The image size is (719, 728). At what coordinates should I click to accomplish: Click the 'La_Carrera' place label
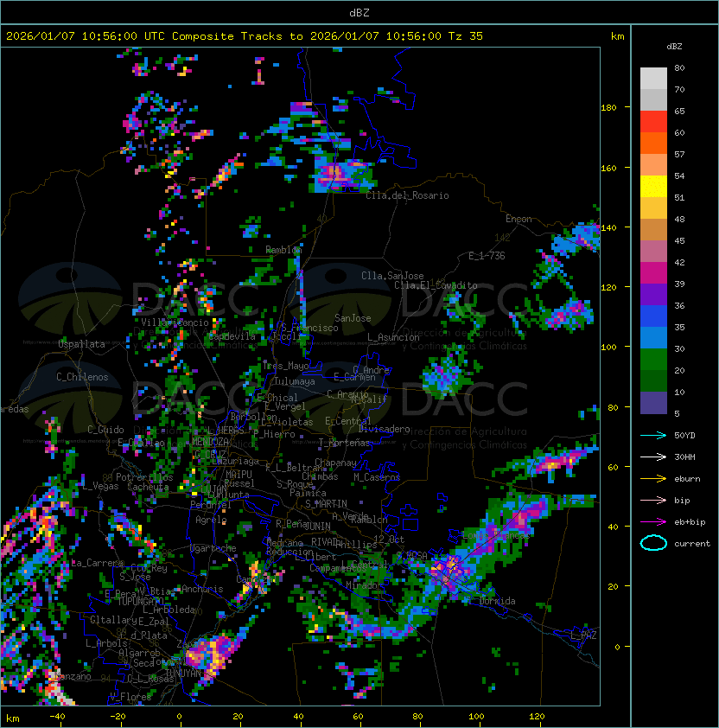(x=98, y=563)
